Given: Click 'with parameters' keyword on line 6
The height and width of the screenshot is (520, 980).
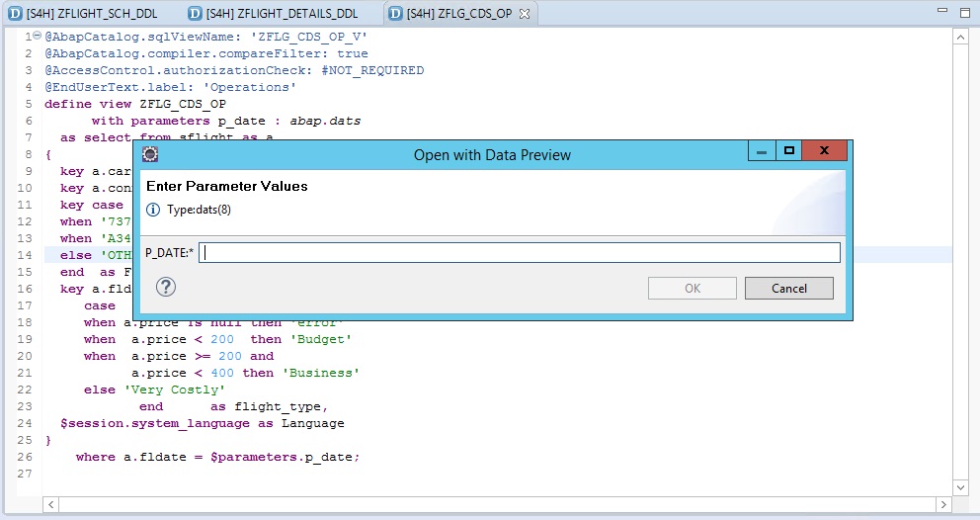Looking at the screenshot, I should (150, 121).
